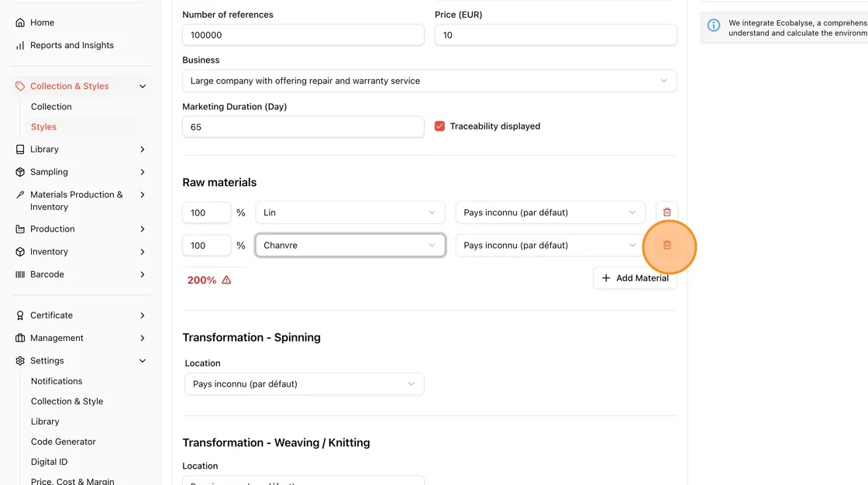Delete the Lin raw material row

click(x=666, y=212)
